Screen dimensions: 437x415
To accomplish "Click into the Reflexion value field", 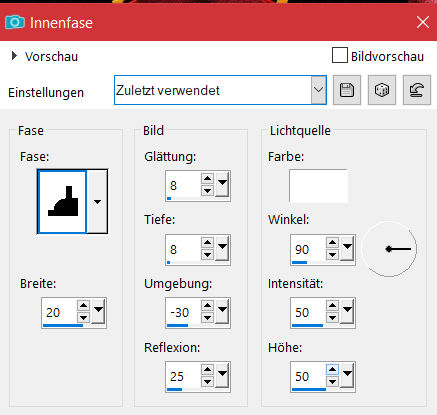I will coord(183,376).
